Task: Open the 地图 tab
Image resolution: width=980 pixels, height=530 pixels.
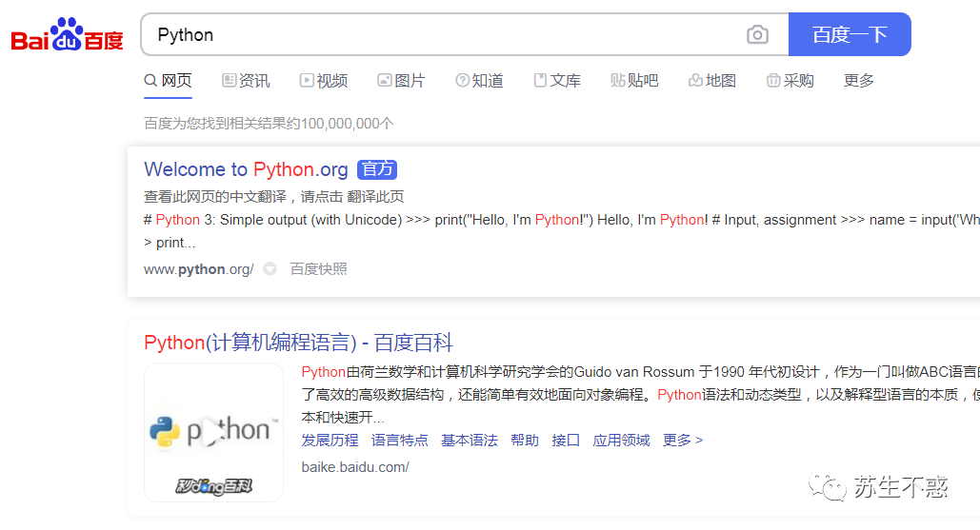Action: 711,81
